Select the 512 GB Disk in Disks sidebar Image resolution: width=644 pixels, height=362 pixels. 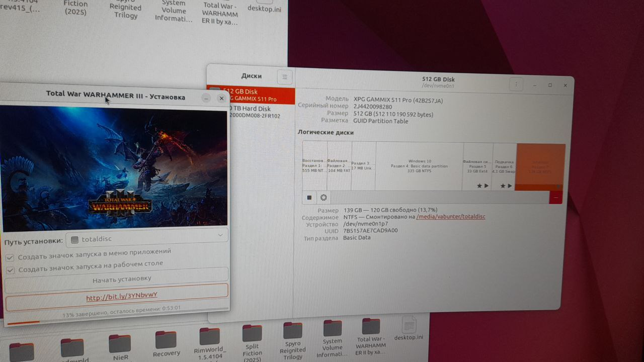tap(252, 95)
